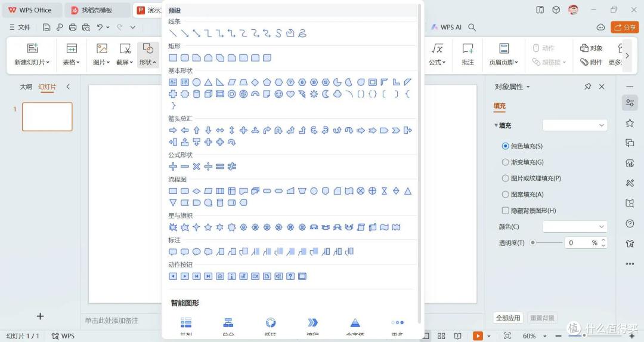Image resolution: width=644 pixels, height=342 pixels.
Task: Pick the crescent moon shape
Action: [326, 94]
